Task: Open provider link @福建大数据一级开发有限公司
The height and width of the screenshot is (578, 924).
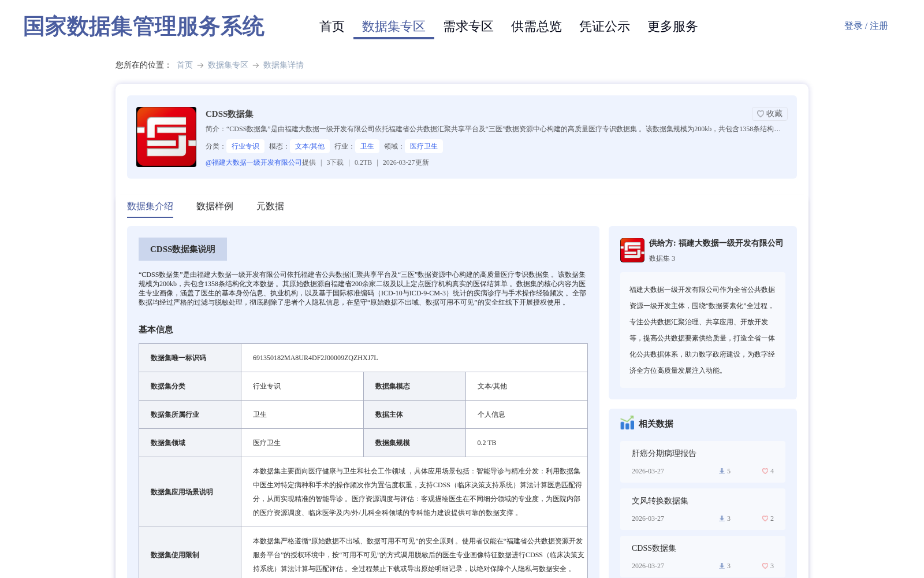Action: click(254, 162)
